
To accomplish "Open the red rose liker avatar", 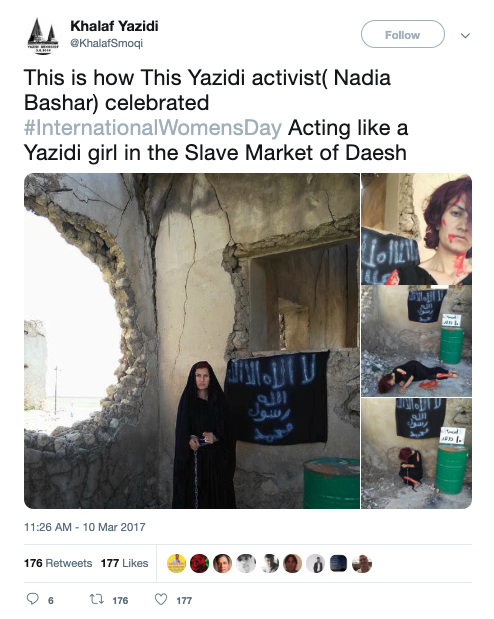I will click(x=199, y=563).
